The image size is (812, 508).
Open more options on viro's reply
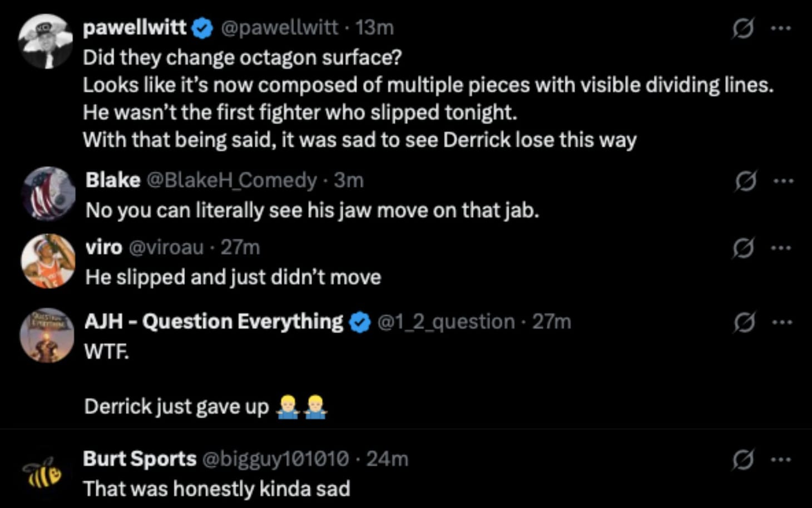click(781, 248)
